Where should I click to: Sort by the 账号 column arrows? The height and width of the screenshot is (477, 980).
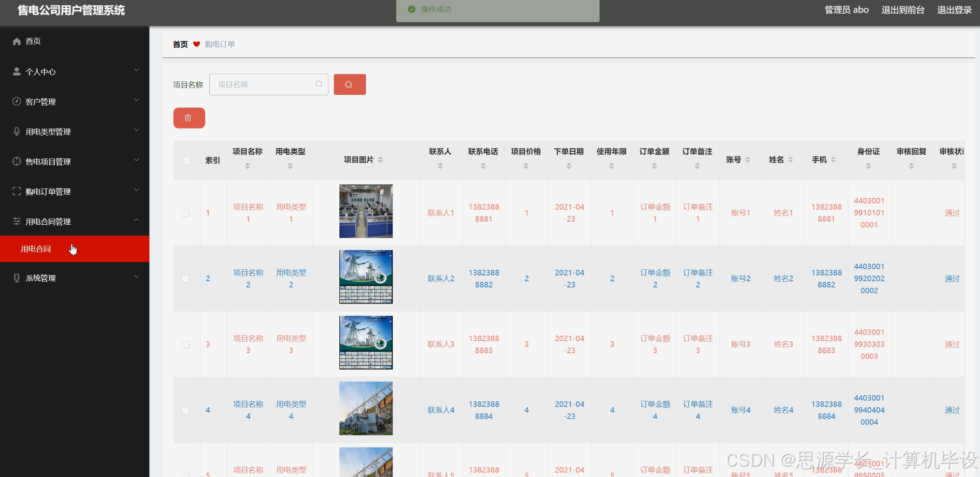pyautogui.click(x=748, y=160)
